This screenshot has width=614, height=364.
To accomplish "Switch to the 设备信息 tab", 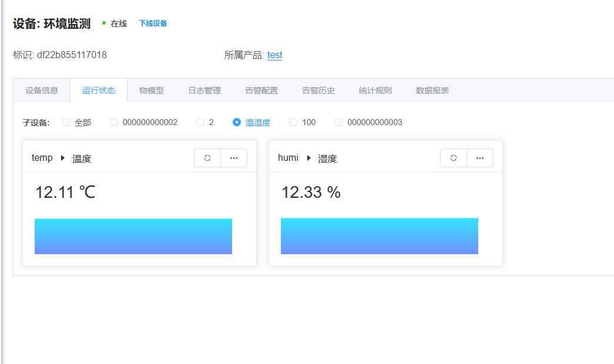I will tap(42, 90).
